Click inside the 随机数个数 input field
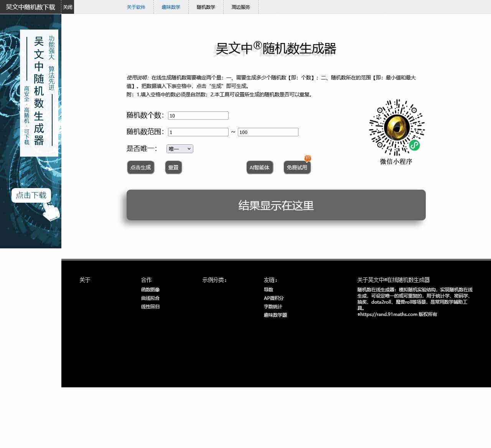 pos(198,115)
